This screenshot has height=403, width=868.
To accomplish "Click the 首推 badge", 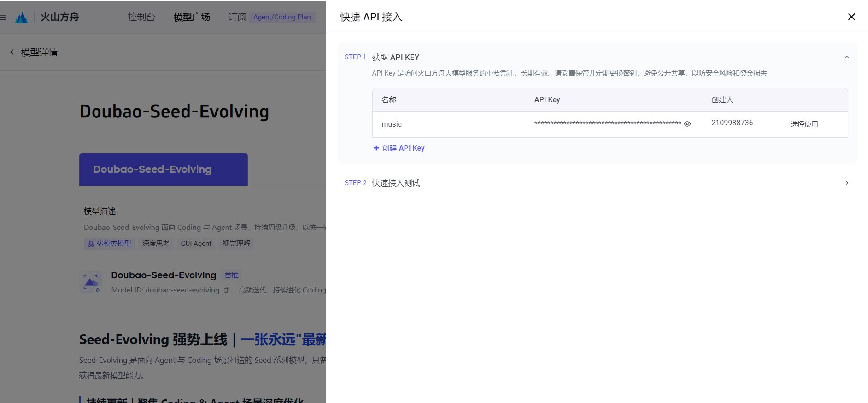I will 231,275.
